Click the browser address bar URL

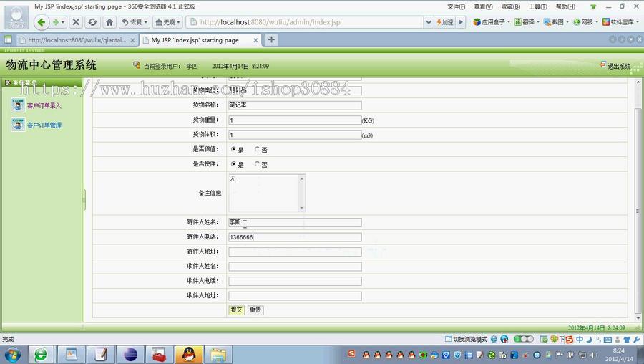(x=270, y=22)
